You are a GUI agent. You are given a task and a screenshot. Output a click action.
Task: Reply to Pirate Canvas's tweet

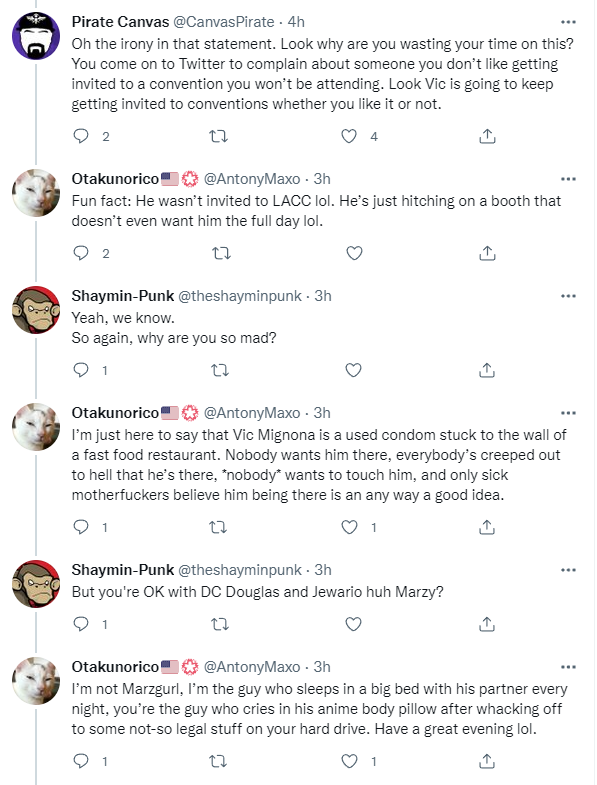81,136
